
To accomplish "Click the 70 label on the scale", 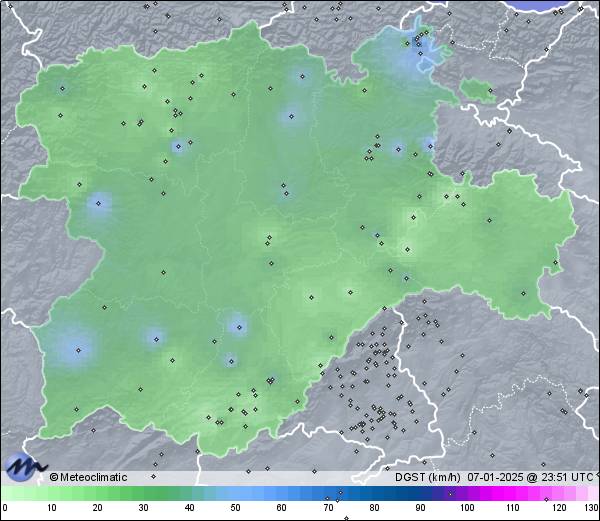I will [328, 508].
